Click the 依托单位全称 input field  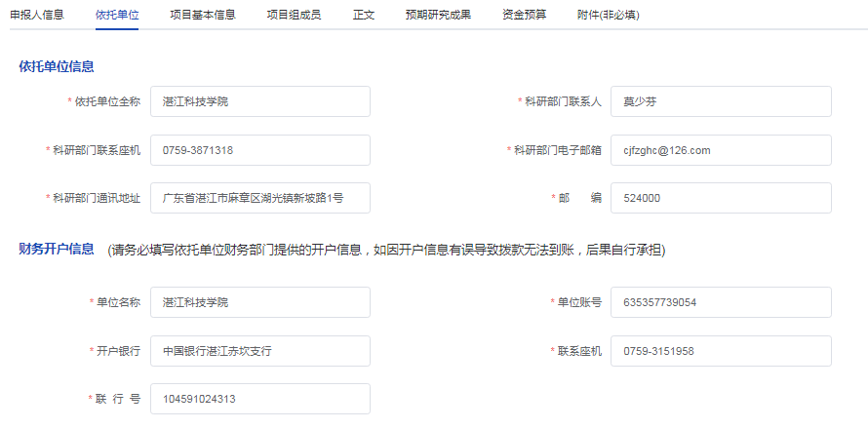[260, 101]
